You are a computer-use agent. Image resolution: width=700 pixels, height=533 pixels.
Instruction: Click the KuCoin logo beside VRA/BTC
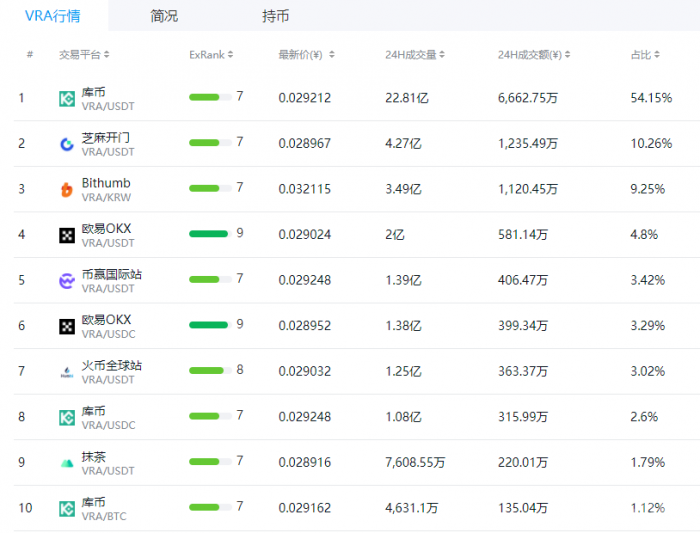pyautogui.click(x=67, y=508)
